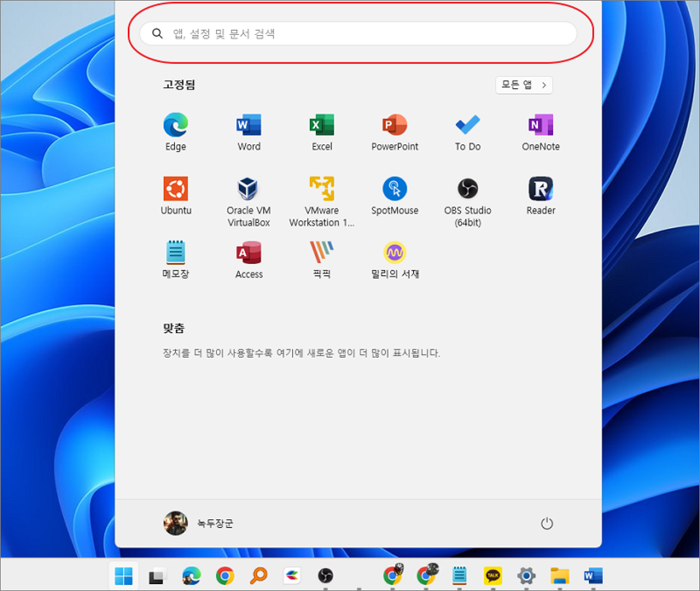Open 메모장 from the pinned apps

(176, 260)
